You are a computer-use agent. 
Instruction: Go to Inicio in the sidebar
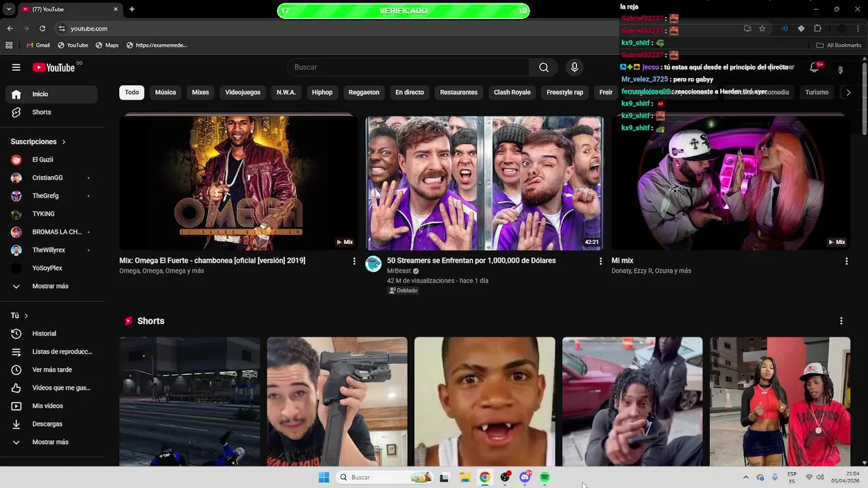point(52,94)
